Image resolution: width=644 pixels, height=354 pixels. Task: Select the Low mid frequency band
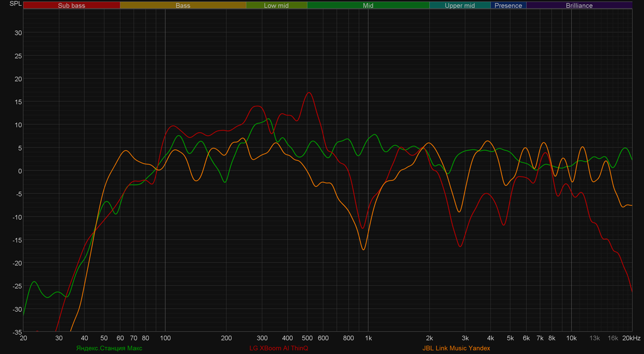276,5
